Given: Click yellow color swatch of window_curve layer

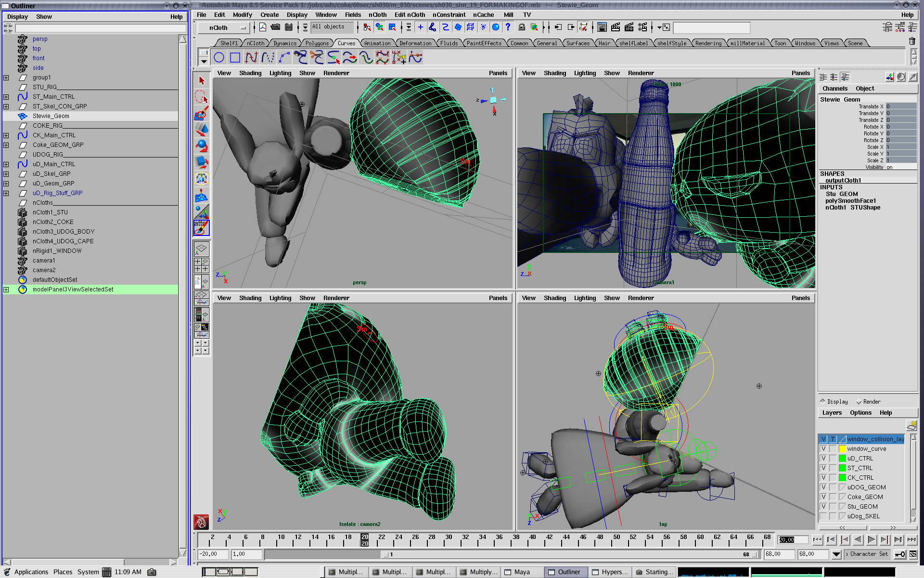Looking at the screenshot, I should click(x=842, y=449).
